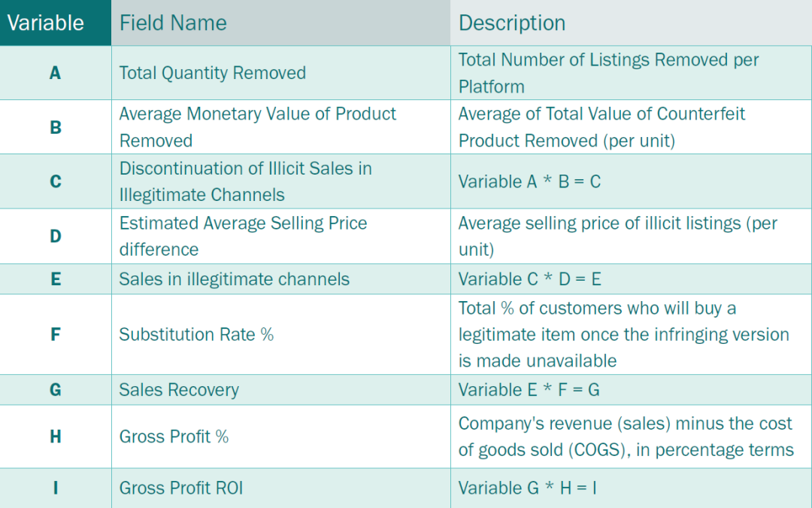Click the Gross Profit ROI cell

pos(280,488)
